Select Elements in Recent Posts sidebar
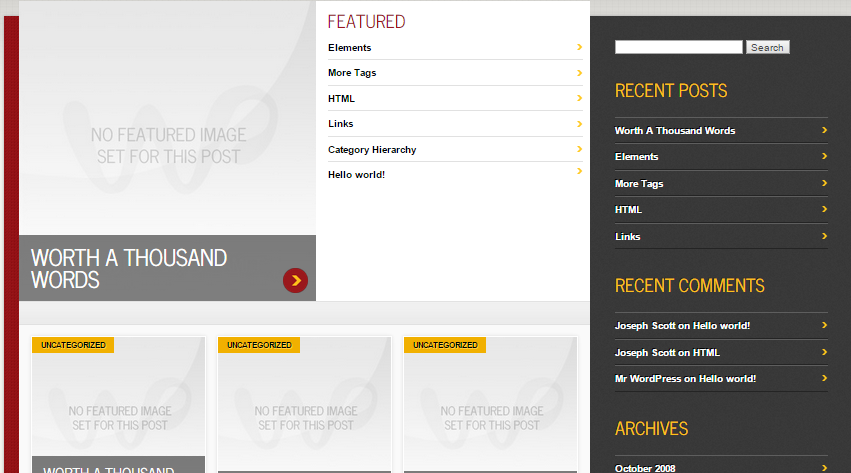This screenshot has width=851, height=473. (636, 157)
